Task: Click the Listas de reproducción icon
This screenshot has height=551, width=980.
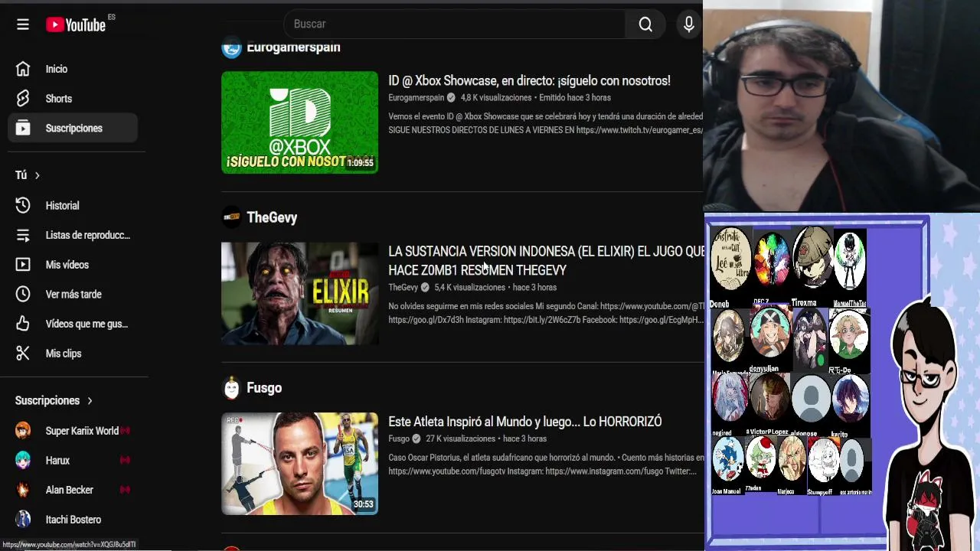Action: [23, 235]
